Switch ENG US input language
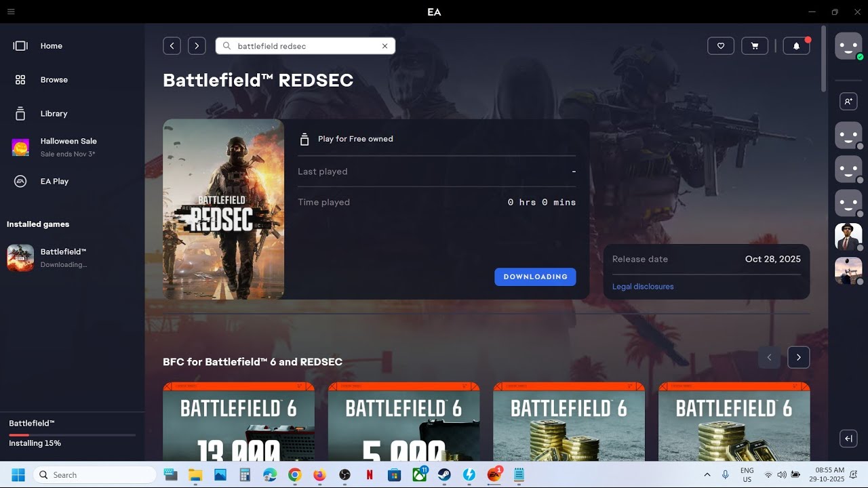The width and height of the screenshot is (868, 488). [x=747, y=474]
